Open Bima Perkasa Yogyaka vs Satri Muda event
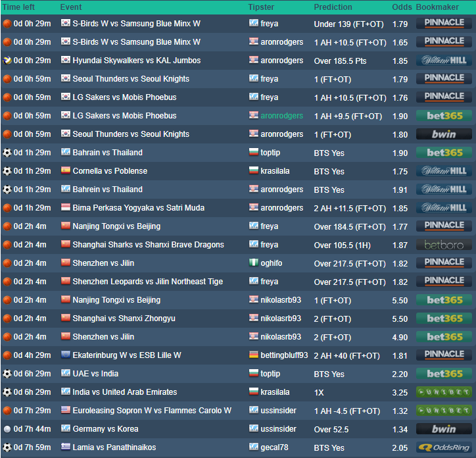Screen dimensions: 476x458 [x=139, y=208]
